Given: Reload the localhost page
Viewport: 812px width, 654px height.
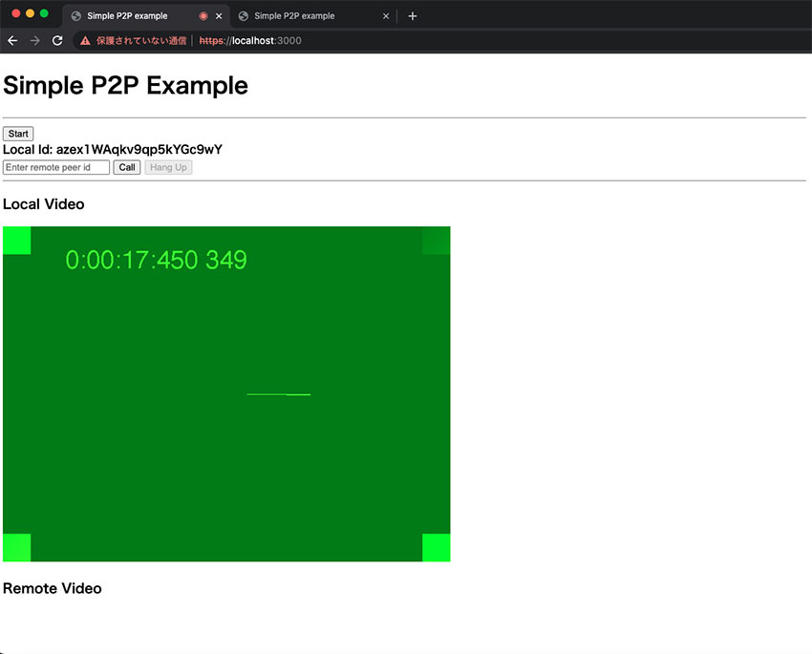Looking at the screenshot, I should pos(57,41).
